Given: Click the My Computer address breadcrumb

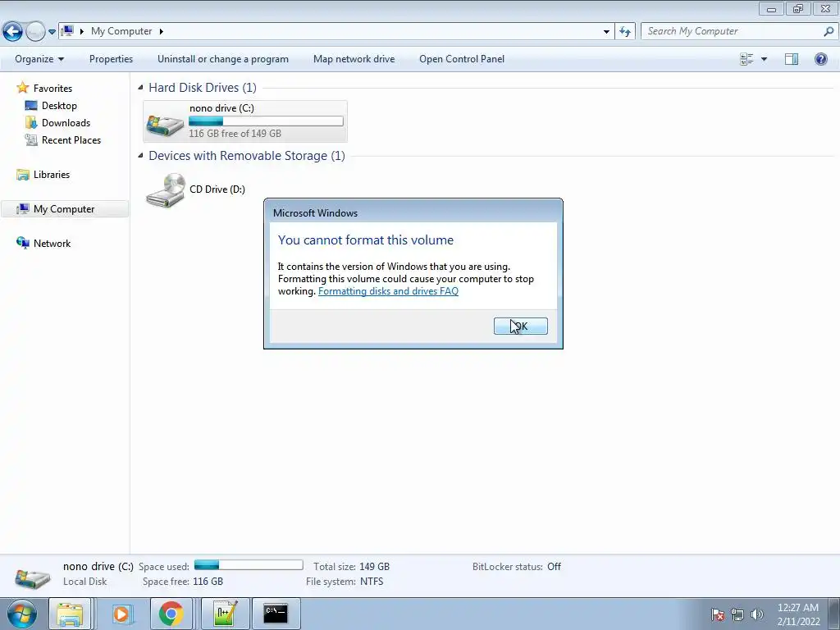Looking at the screenshot, I should (121, 31).
